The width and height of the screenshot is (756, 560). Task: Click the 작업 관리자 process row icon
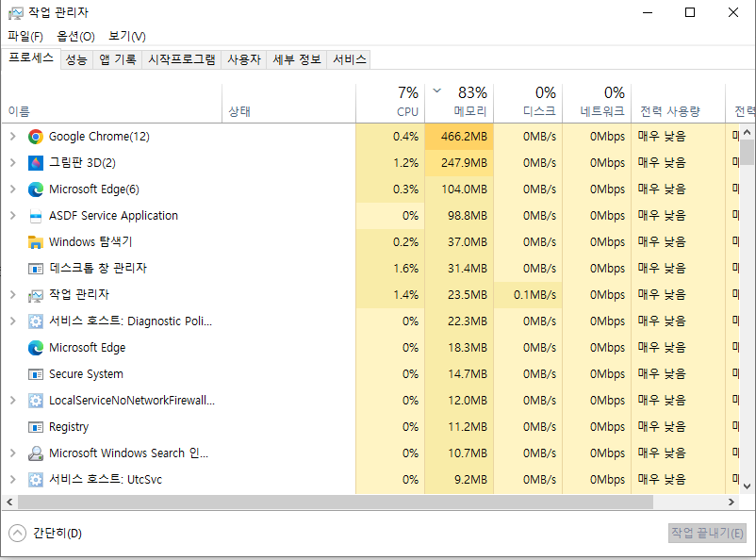pos(36,295)
